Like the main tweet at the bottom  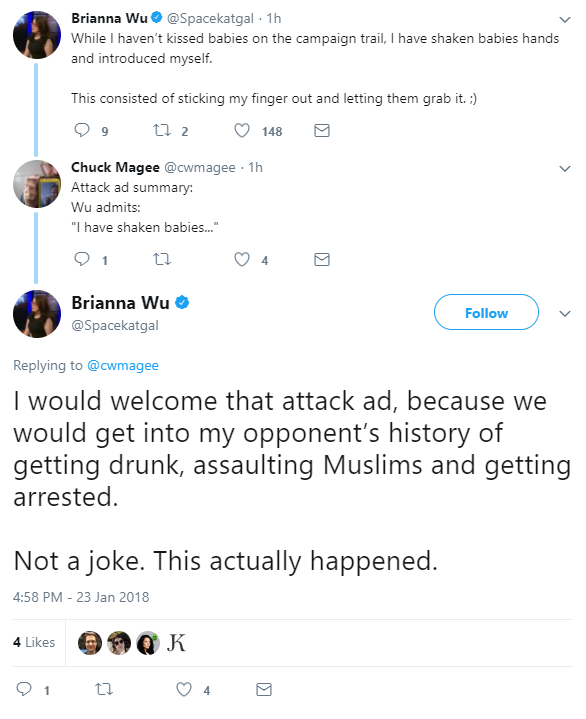(x=184, y=689)
